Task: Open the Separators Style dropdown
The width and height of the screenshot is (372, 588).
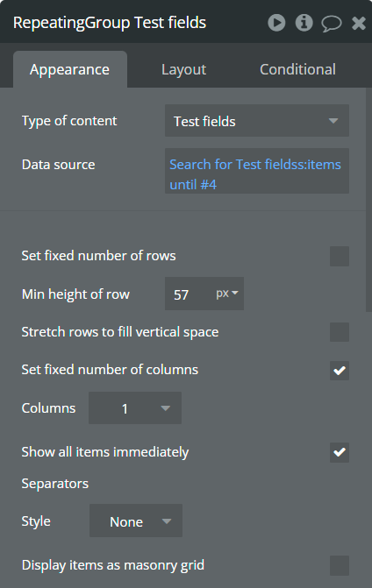Action: click(136, 521)
